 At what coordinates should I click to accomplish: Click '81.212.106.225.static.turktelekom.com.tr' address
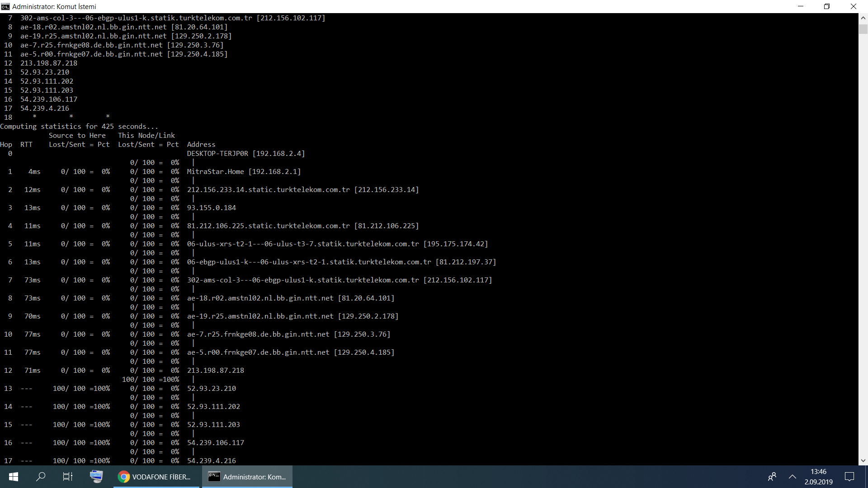(x=303, y=226)
